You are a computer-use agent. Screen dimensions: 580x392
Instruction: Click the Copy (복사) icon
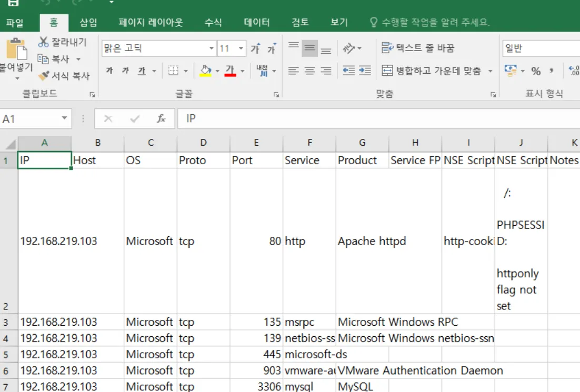tap(43, 59)
